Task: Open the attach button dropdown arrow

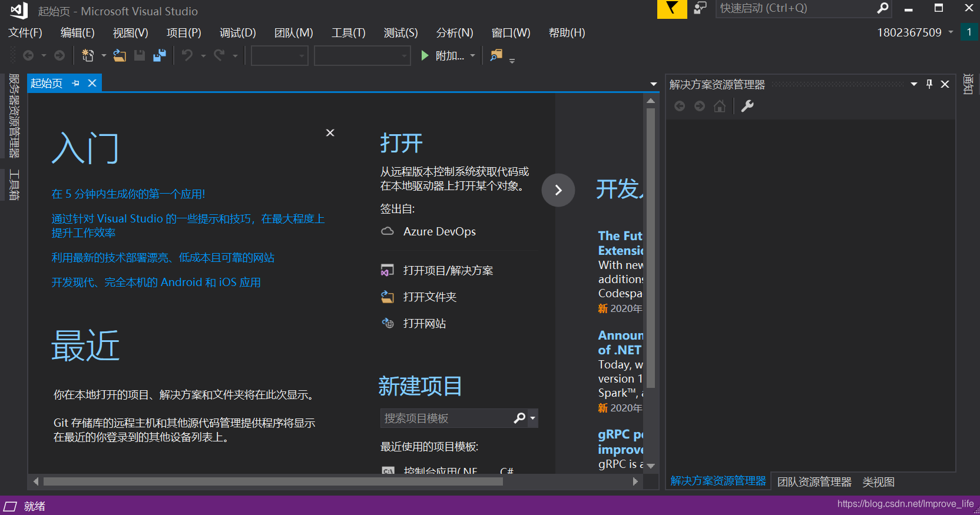Action: 472,55
